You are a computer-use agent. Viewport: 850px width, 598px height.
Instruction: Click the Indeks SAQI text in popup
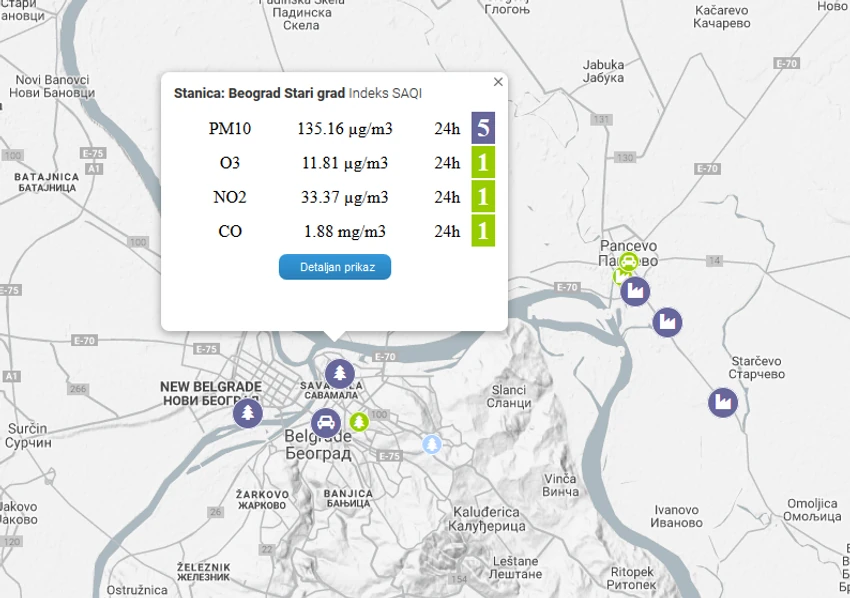(385, 93)
